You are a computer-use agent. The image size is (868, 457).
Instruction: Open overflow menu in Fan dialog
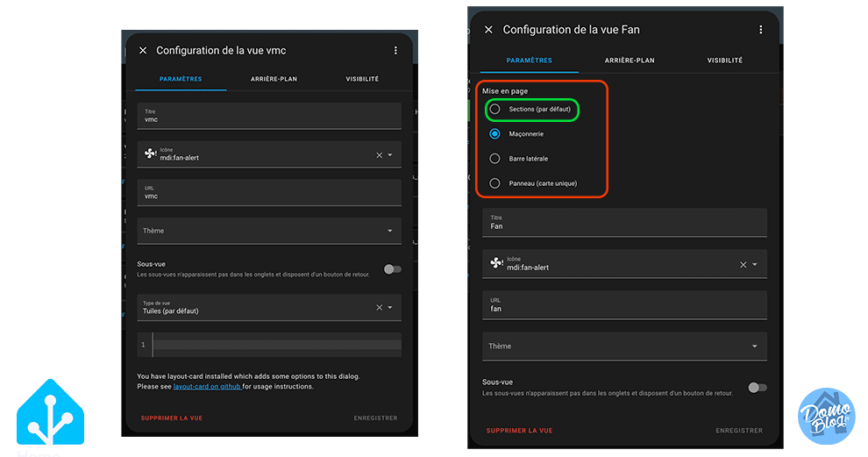[x=761, y=30]
